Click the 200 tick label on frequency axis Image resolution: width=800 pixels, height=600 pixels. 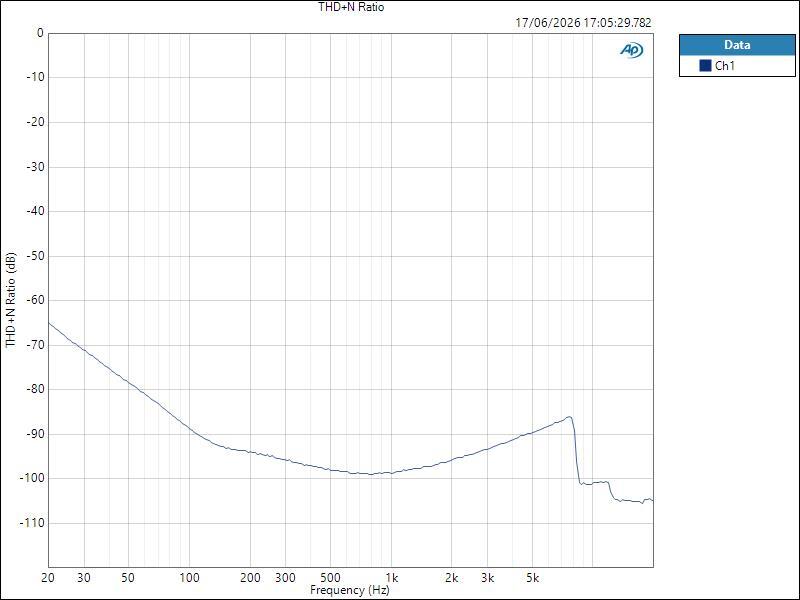[x=250, y=578]
